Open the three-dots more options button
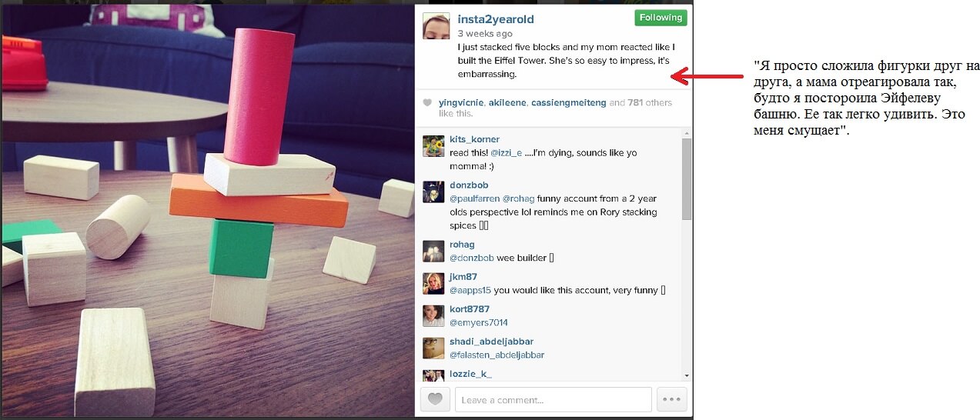The height and width of the screenshot is (420, 980). coord(672,399)
